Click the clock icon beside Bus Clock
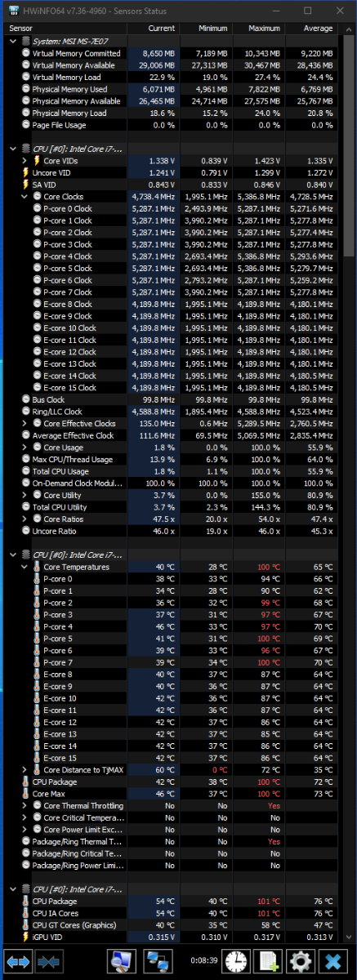Screen dimensions: 357x980 26,399
